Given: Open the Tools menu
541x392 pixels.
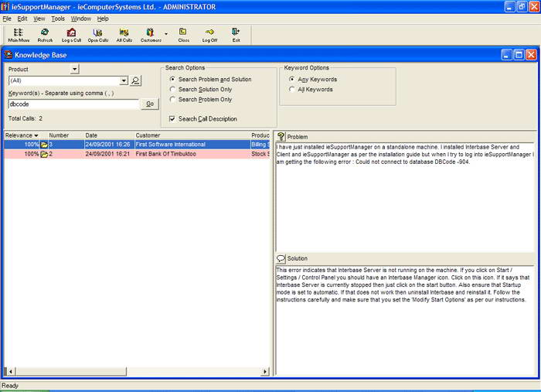Looking at the screenshot, I should click(x=58, y=19).
